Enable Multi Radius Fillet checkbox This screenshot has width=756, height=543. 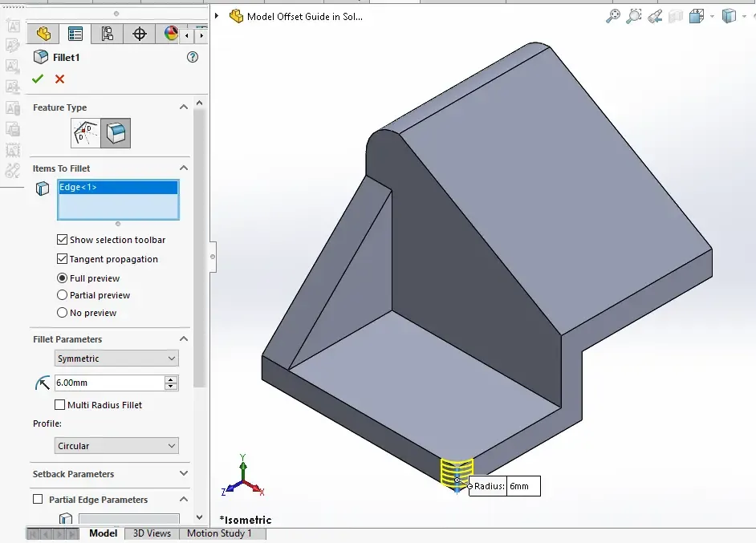pos(60,405)
